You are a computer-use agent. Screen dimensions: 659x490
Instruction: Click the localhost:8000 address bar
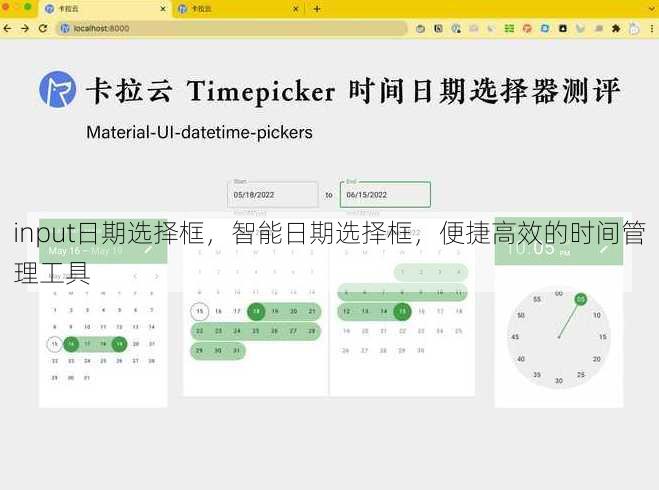233,28
